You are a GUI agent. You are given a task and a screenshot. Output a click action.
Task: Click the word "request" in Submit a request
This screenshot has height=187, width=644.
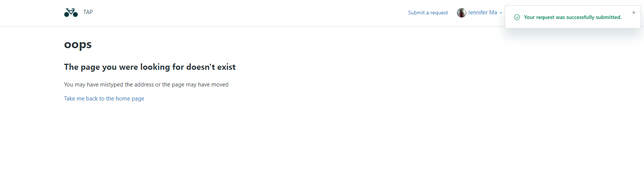coord(439,13)
